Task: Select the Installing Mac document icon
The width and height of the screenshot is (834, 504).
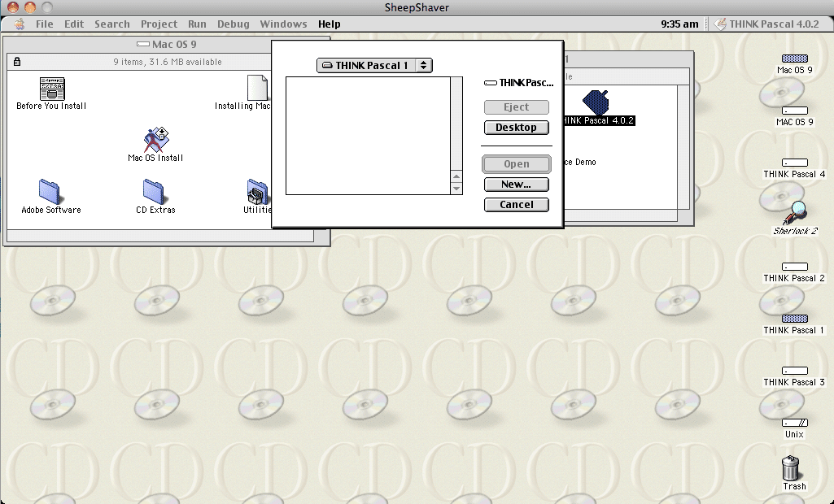Action: click(257, 88)
